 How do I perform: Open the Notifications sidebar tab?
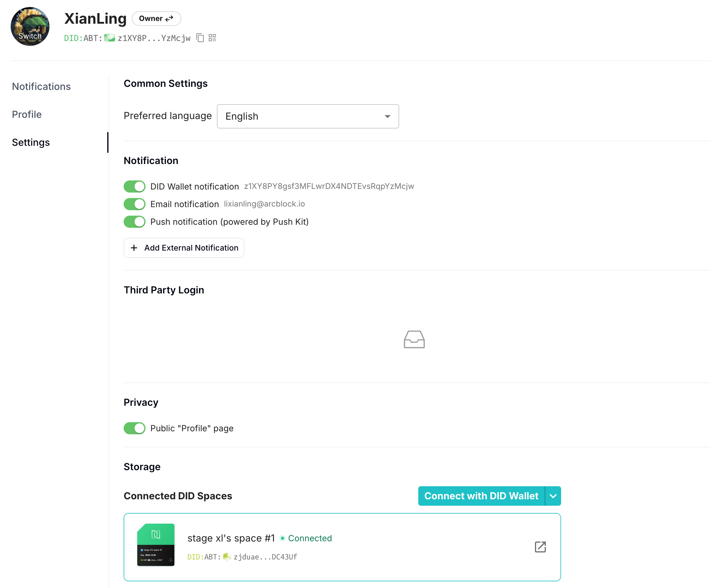click(41, 87)
